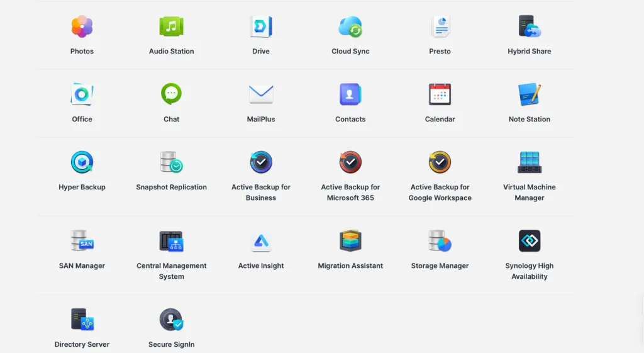Click the Synology Drive icon
Viewport: 644px width, 353px height.
click(261, 26)
